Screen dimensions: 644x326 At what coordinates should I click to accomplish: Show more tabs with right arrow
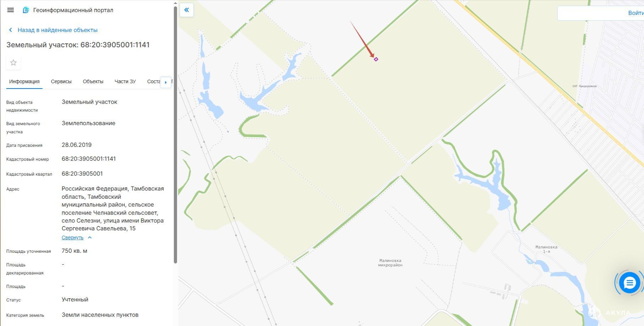coord(165,82)
